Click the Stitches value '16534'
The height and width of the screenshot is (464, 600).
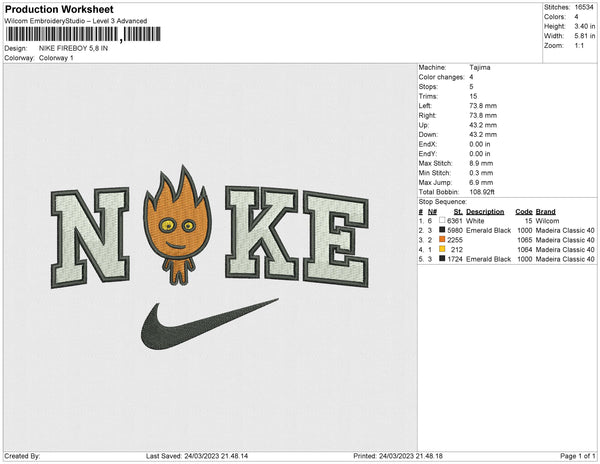click(584, 7)
